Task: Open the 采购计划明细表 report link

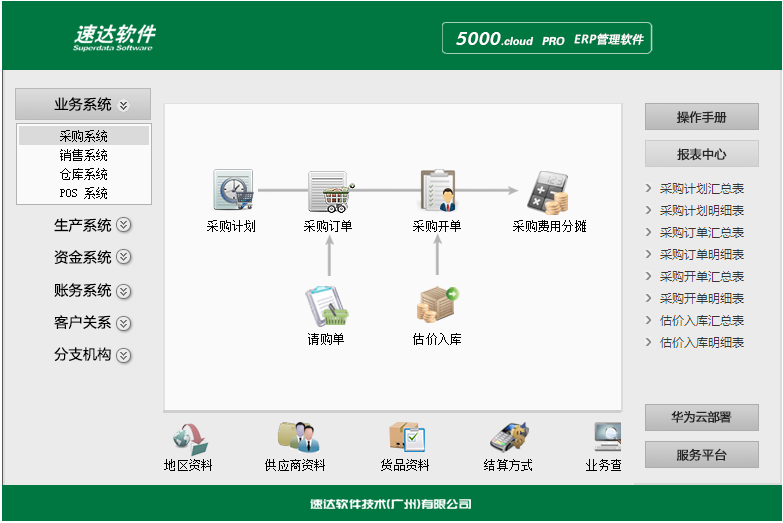Action: pos(702,211)
